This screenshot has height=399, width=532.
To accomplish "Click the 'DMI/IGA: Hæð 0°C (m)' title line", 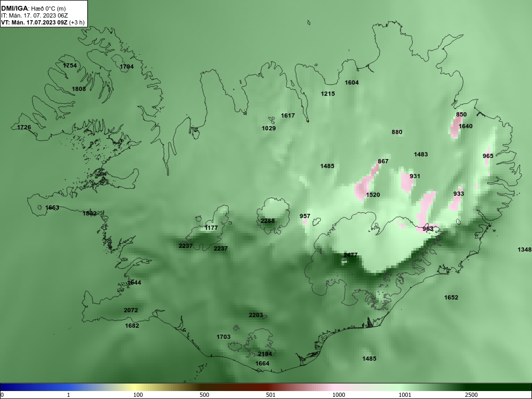I will [33, 9].
